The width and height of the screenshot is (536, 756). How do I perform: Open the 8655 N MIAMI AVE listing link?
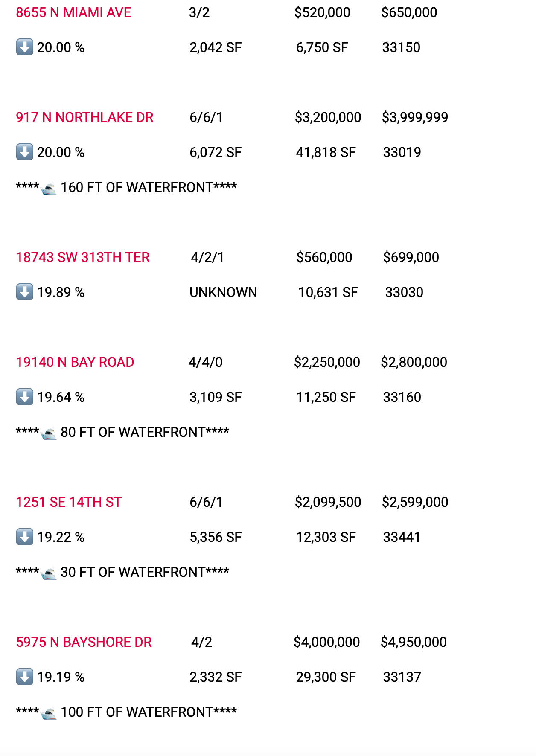pos(73,12)
